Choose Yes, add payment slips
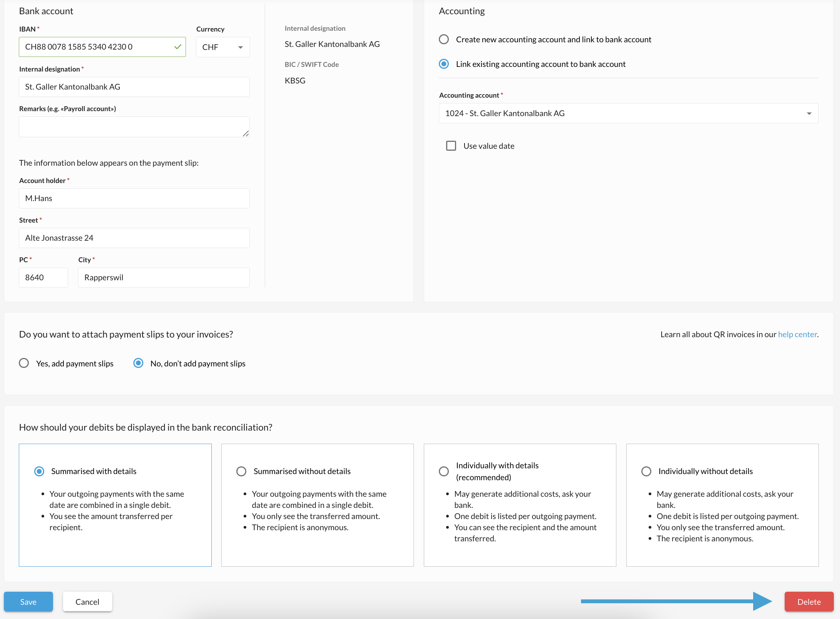 pos(24,363)
